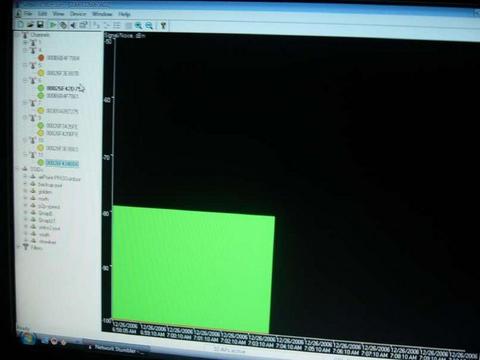Collapse the SSIDs tree node
The image size is (480, 360).
[18, 169]
